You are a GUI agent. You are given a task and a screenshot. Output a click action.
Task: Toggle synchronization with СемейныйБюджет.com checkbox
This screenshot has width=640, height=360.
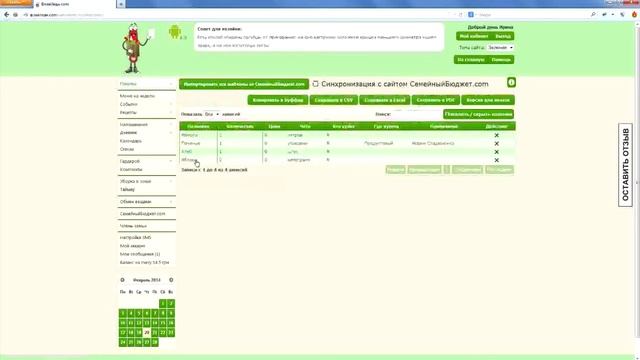pos(315,84)
